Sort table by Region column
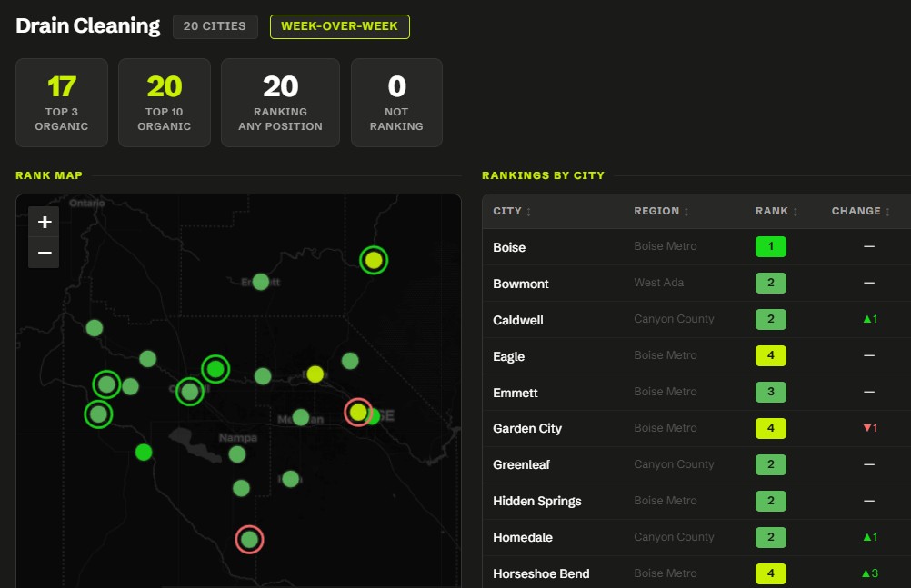The image size is (911, 588). (x=661, y=211)
